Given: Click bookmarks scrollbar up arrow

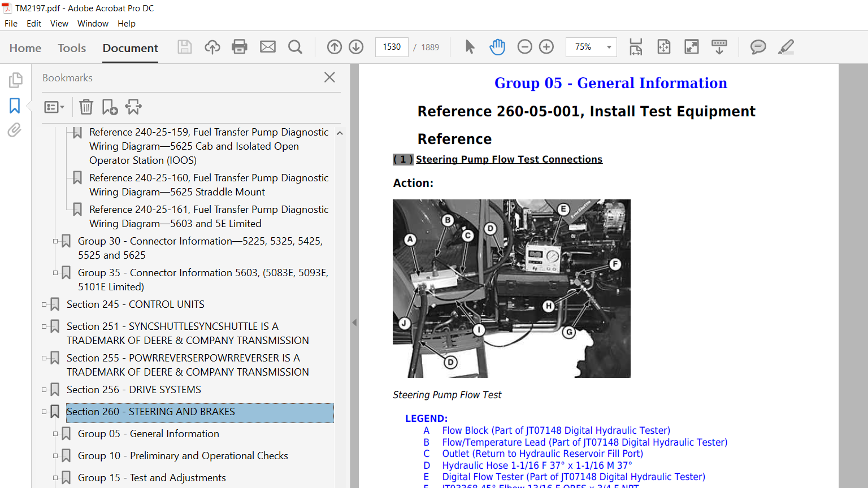Looking at the screenshot, I should click(340, 133).
